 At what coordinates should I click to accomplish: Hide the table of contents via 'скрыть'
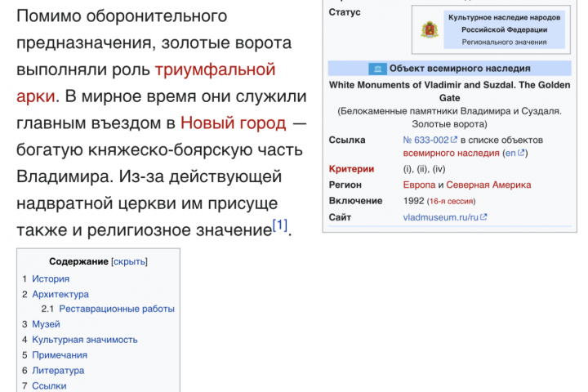coord(129,261)
